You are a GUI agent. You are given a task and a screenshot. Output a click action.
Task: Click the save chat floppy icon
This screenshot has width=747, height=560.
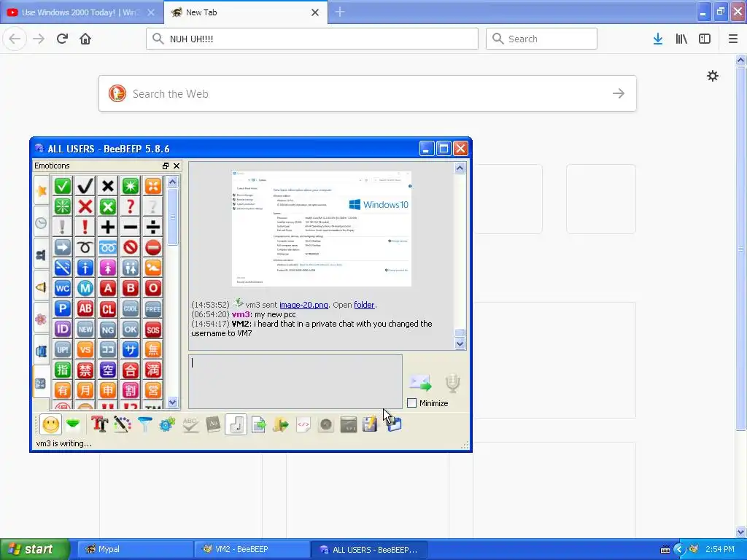pos(370,424)
